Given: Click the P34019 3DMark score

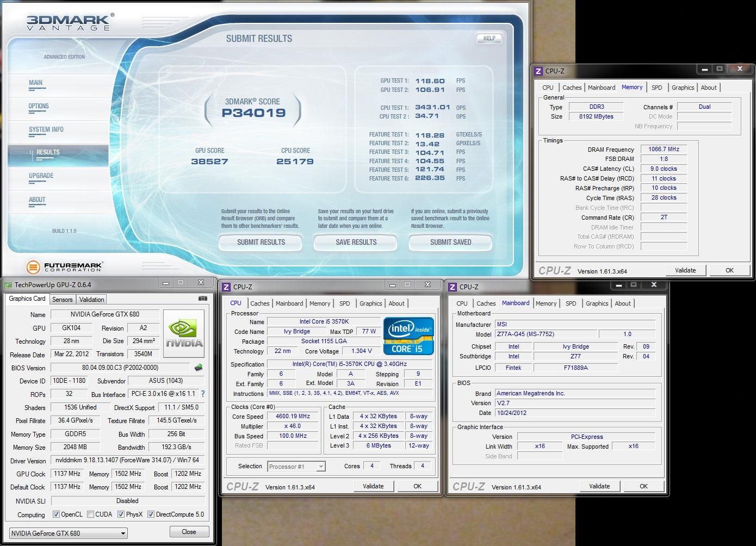Looking at the screenshot, I should click(253, 113).
